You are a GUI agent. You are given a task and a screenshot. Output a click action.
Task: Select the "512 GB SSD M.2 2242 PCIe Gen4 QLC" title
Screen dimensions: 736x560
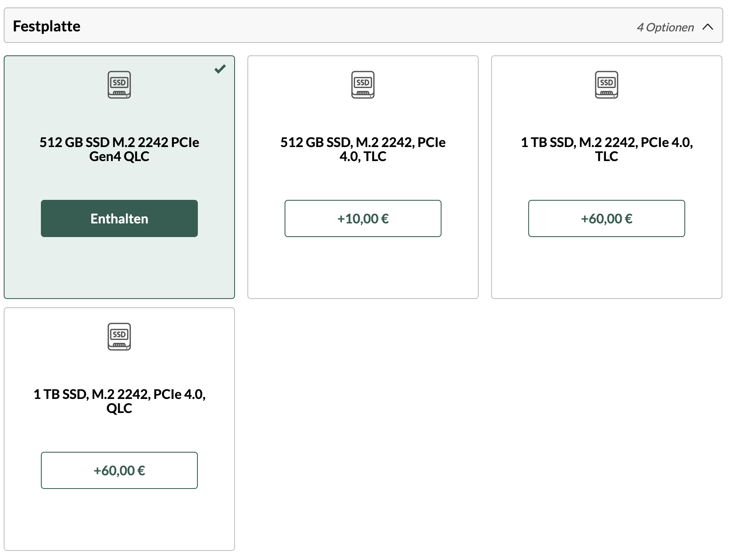point(119,149)
